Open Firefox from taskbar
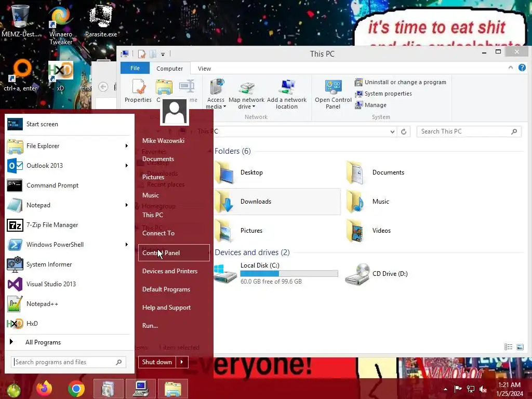Image resolution: width=532 pixels, height=399 pixels. [44, 389]
